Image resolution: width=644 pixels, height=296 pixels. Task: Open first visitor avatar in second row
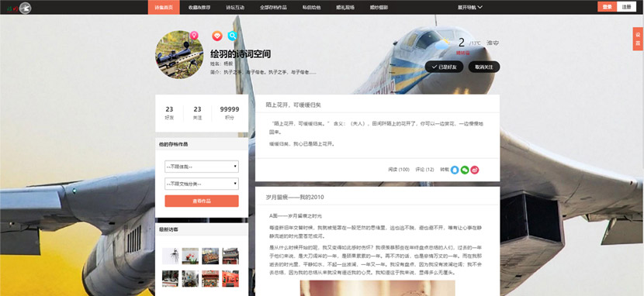(170, 278)
